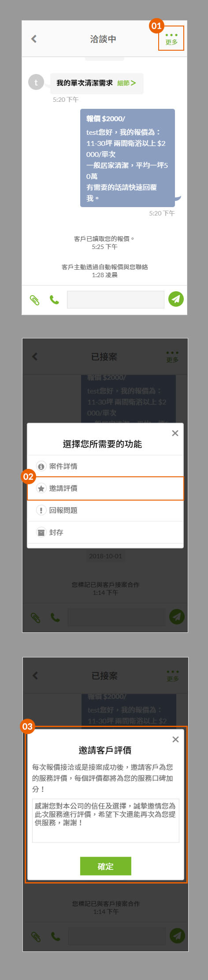This screenshot has height=980, width=208.
Task: Send message with green paper plane button
Action: click(x=176, y=299)
